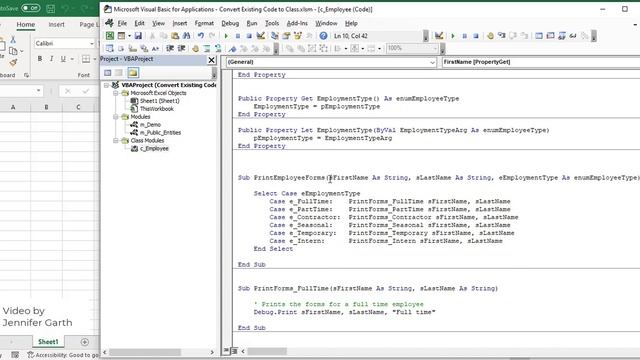Toggle Italic in Excel ribbon

pyautogui.click(x=51, y=59)
